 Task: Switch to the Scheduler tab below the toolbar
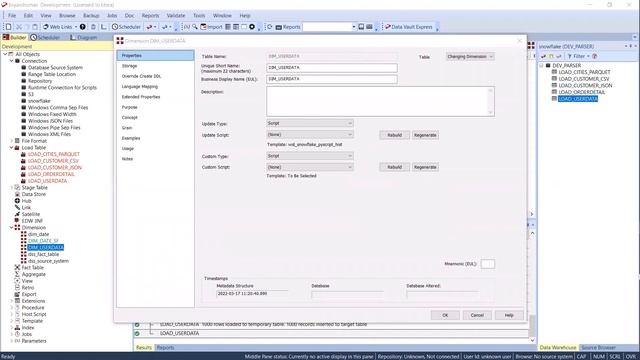click(x=45, y=38)
